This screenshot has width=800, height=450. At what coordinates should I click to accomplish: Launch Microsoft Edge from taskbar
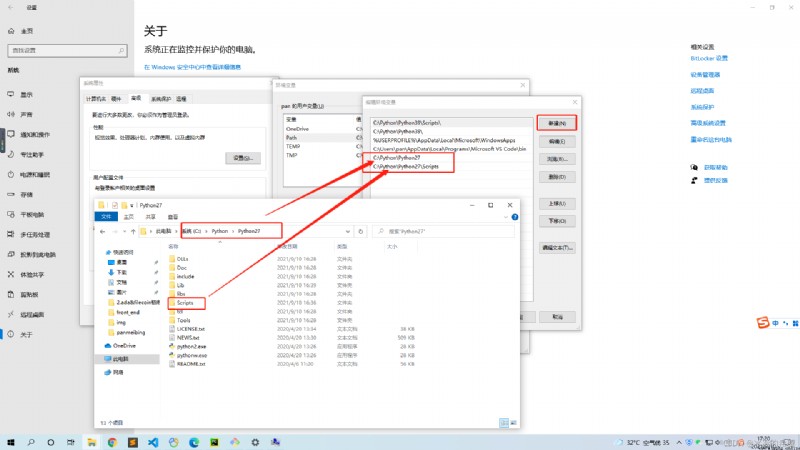coord(194,442)
